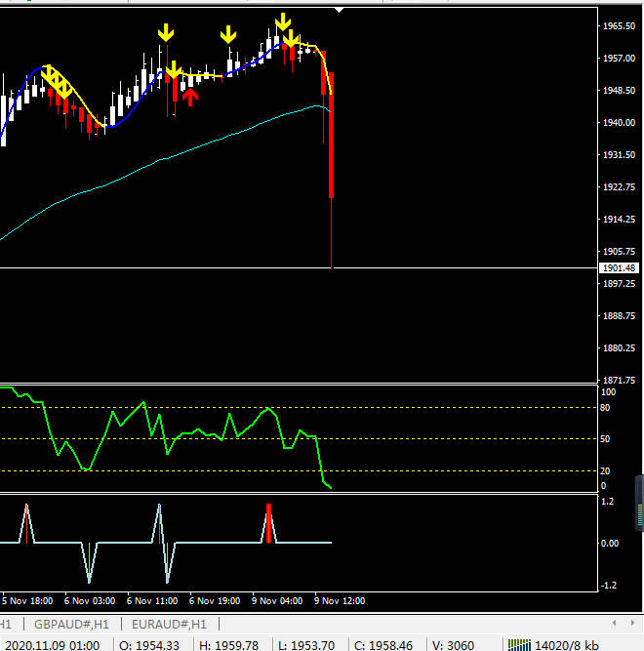Click the oscillator level 20 label
This screenshot has width=644, height=651.
pyautogui.click(x=605, y=470)
